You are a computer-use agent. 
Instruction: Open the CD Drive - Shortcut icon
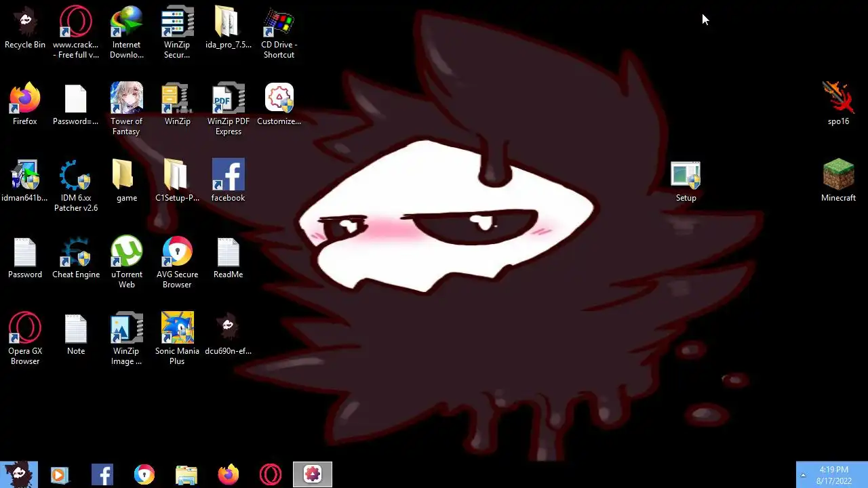pyautogui.click(x=279, y=33)
